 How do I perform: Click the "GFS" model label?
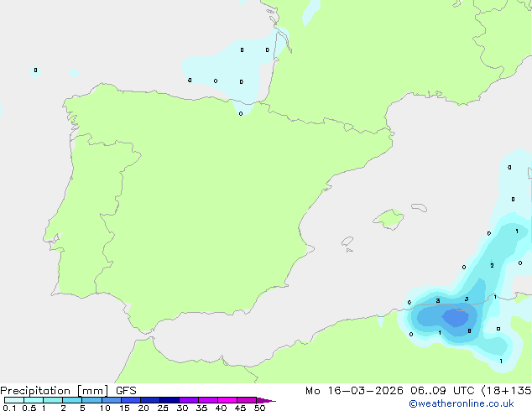(126, 391)
